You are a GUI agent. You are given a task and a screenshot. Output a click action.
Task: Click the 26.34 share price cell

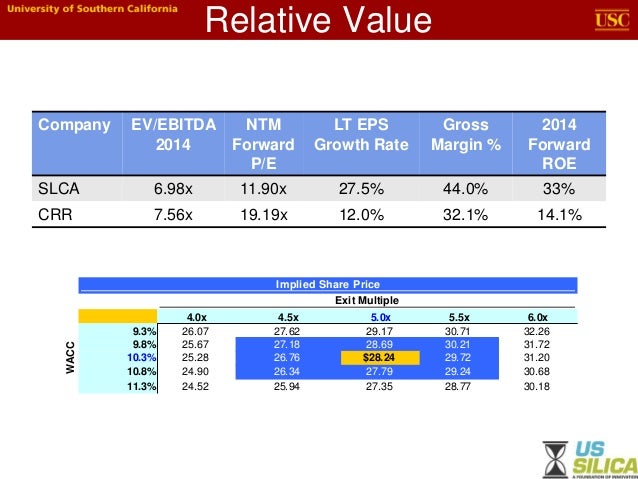point(286,371)
